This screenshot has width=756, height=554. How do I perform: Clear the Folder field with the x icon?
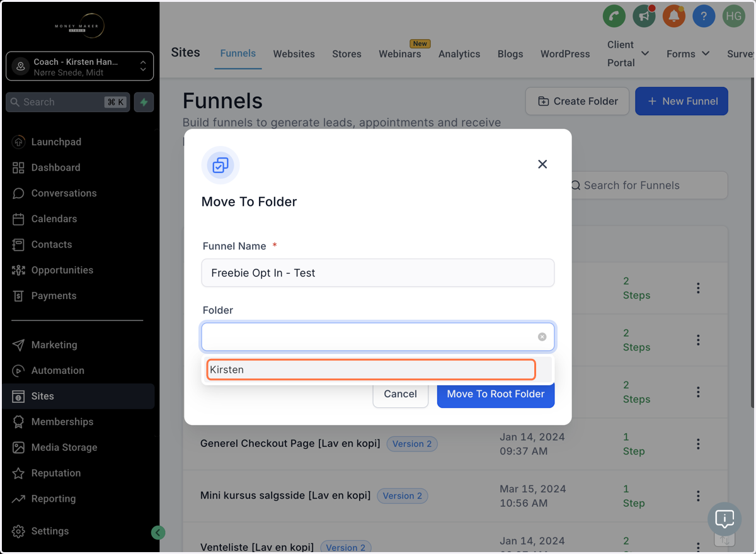[542, 337]
